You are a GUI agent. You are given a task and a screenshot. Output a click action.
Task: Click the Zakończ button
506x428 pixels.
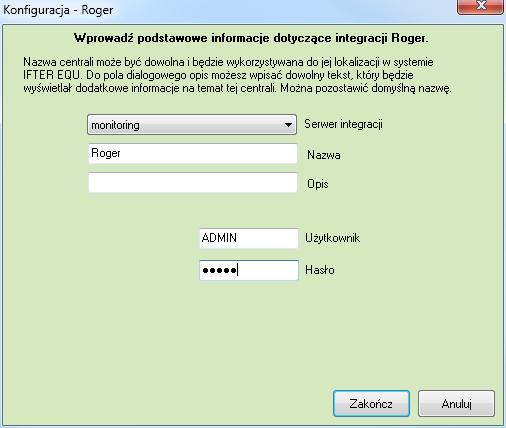(371, 404)
